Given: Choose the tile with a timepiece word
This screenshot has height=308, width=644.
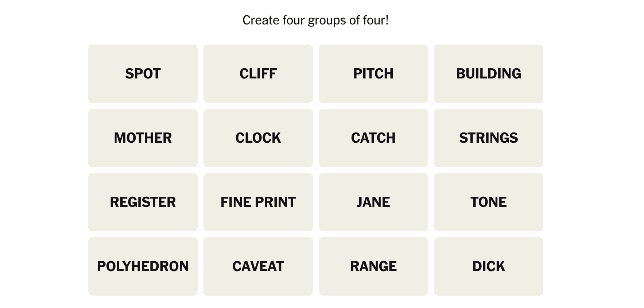Looking at the screenshot, I should coord(258,138).
